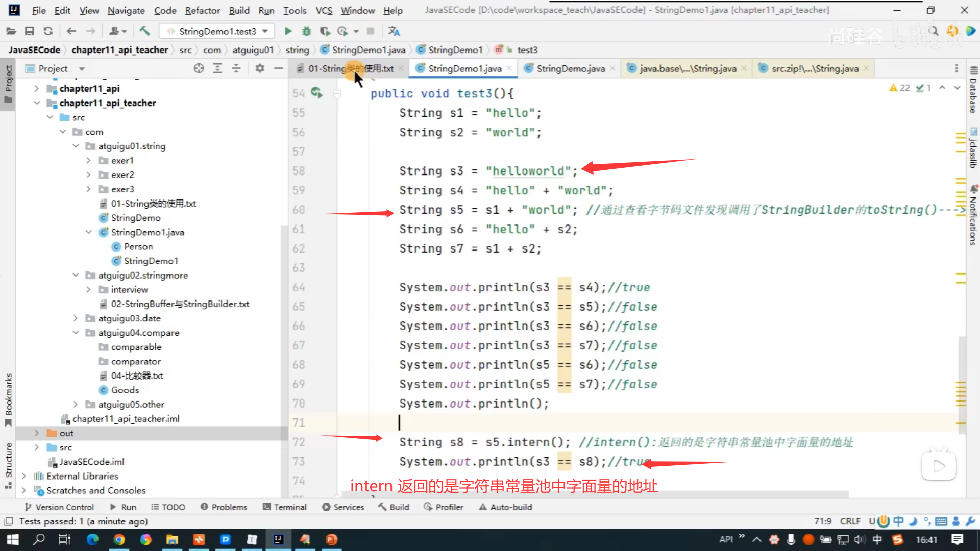
Task: Click the run test gutter icon at line 54
Action: point(316,93)
